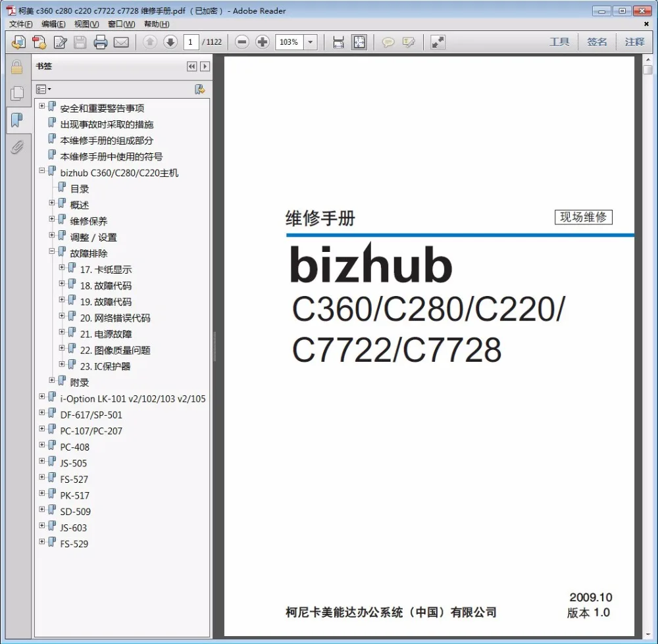Go to previous page using the up arrow
Screen dimensions: 658x644
150,42
